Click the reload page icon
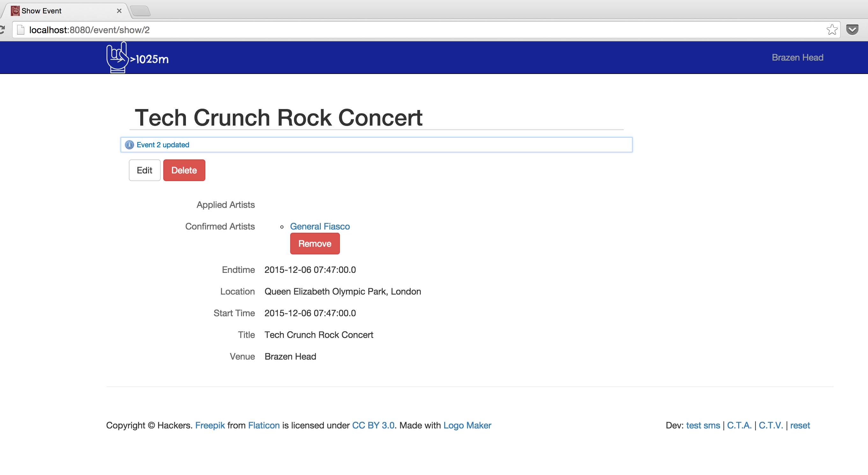Viewport: 868px width, 475px height. pos(2,30)
